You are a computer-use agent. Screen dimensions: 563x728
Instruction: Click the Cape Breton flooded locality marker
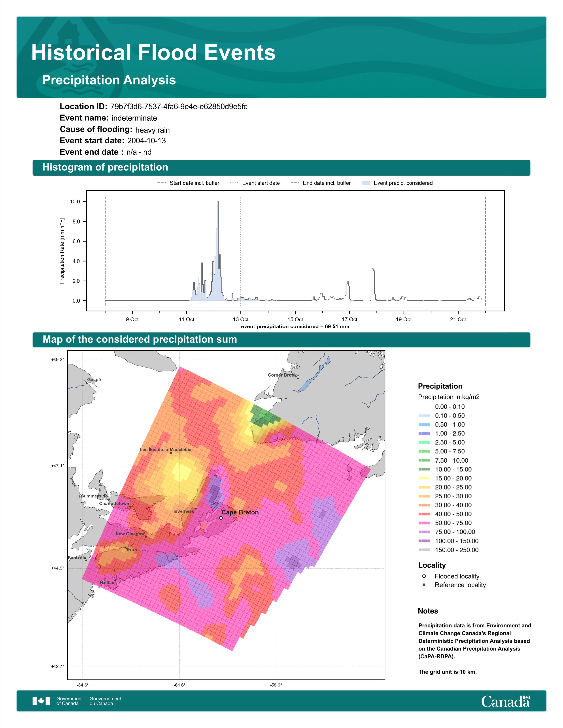221,518
